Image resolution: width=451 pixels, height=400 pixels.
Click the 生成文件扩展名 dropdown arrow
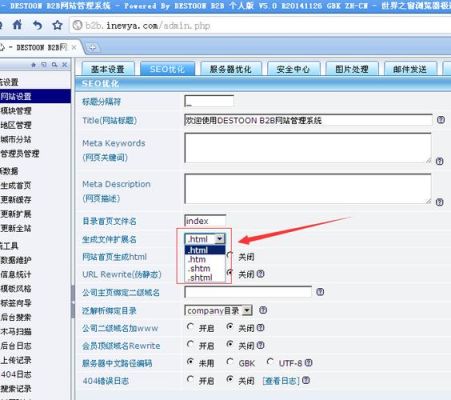tap(220, 239)
